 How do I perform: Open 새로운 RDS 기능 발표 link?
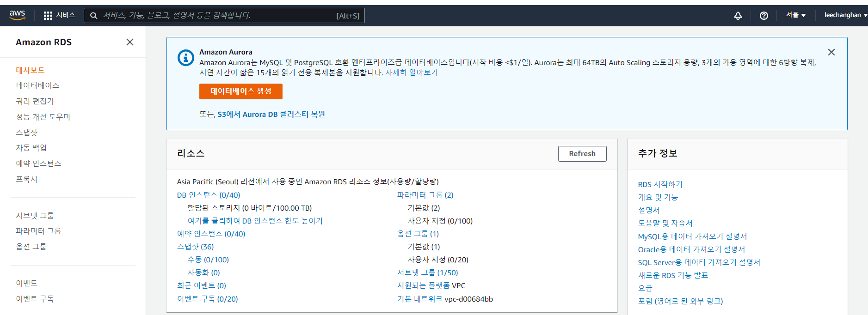coord(673,275)
